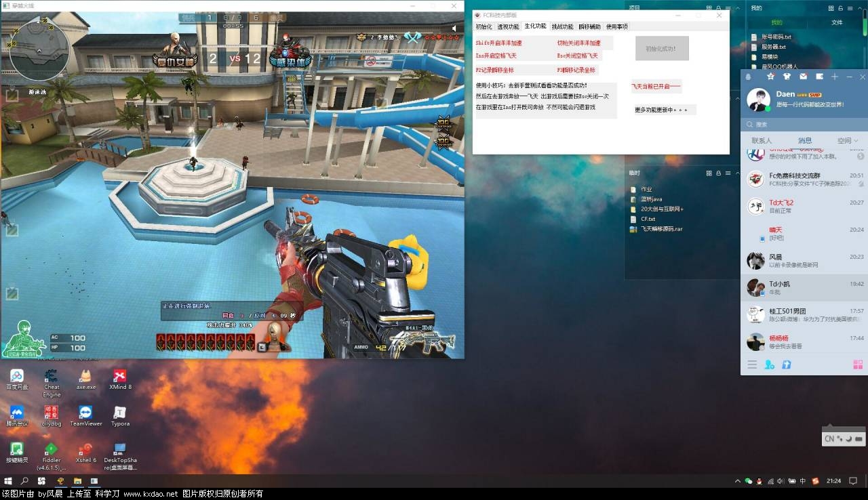Open the CrossFire game taskbar icon
Image resolution: width=868 pixels, height=500 pixels.
(x=60, y=481)
